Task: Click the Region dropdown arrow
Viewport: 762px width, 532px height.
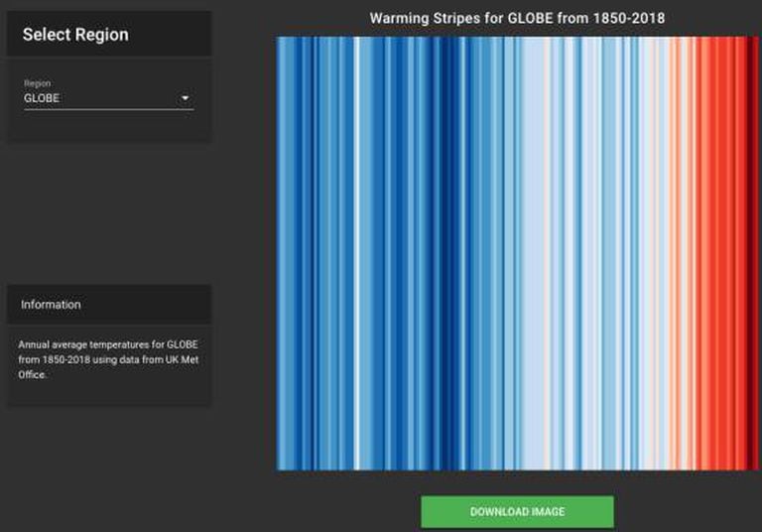Action: pos(185,98)
